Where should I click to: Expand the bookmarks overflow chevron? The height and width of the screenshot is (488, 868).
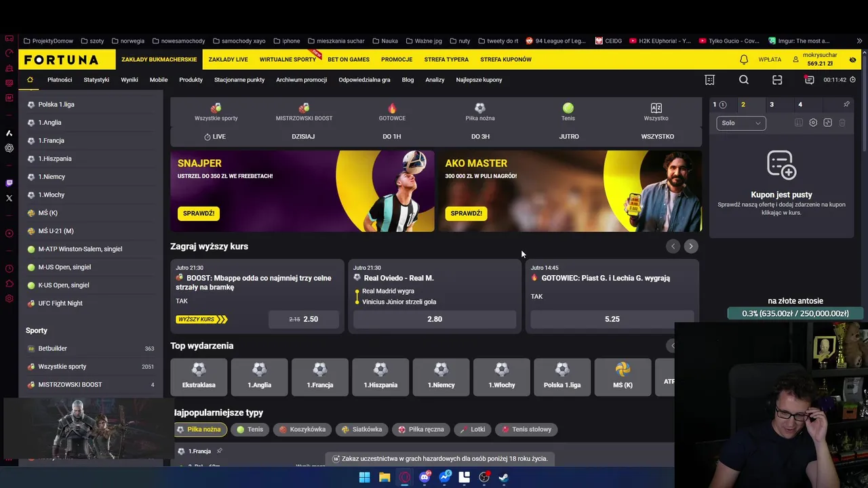(859, 41)
